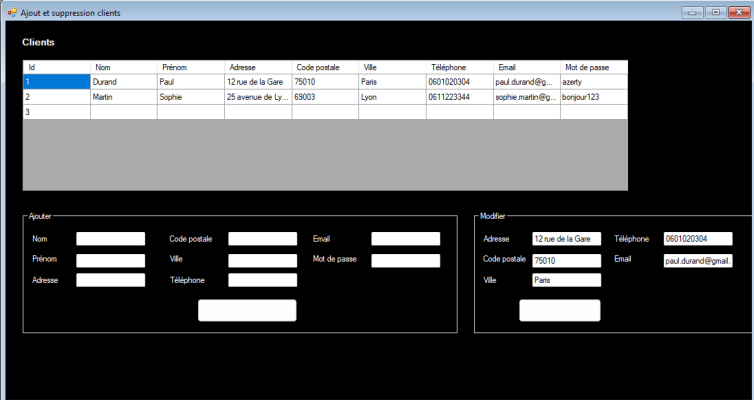Maximize the Ajout et suppression clients window
Viewport: 754px width, 400px height.
coord(715,12)
